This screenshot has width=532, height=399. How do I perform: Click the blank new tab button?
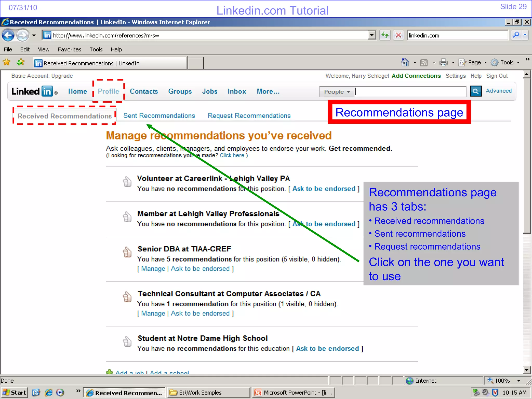tap(196, 63)
